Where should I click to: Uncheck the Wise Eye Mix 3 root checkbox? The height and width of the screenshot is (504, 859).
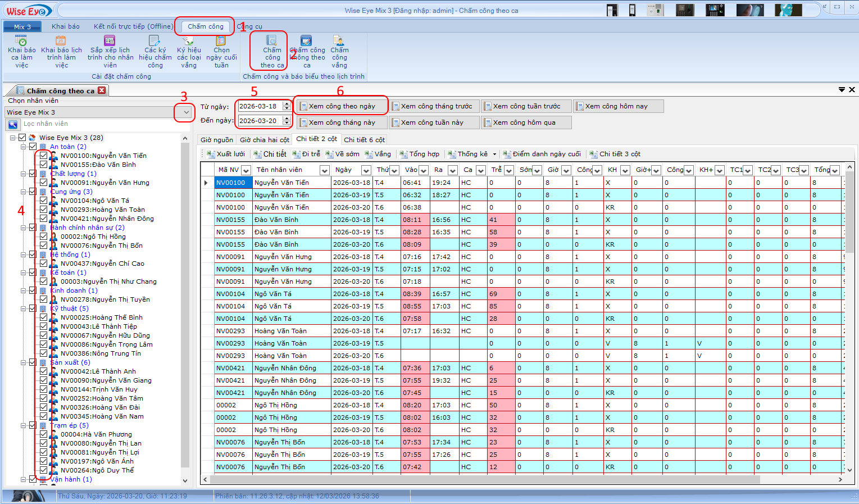[22, 138]
